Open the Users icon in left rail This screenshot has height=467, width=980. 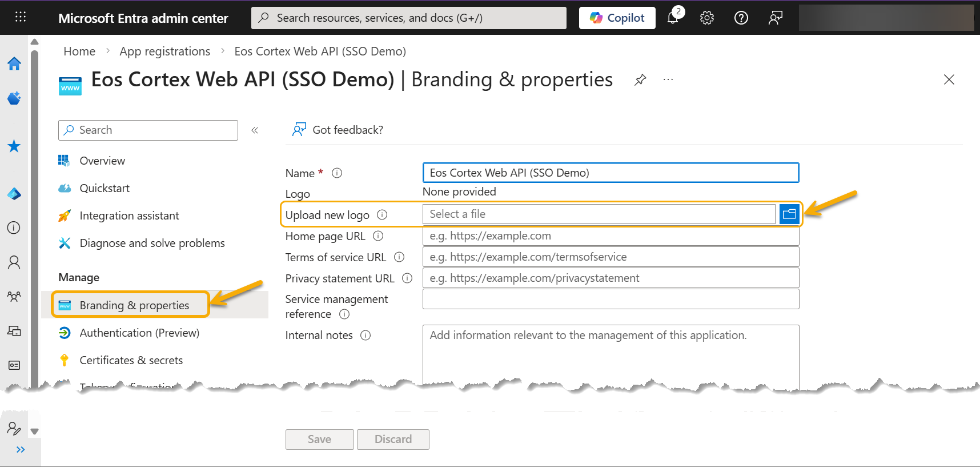(x=14, y=262)
